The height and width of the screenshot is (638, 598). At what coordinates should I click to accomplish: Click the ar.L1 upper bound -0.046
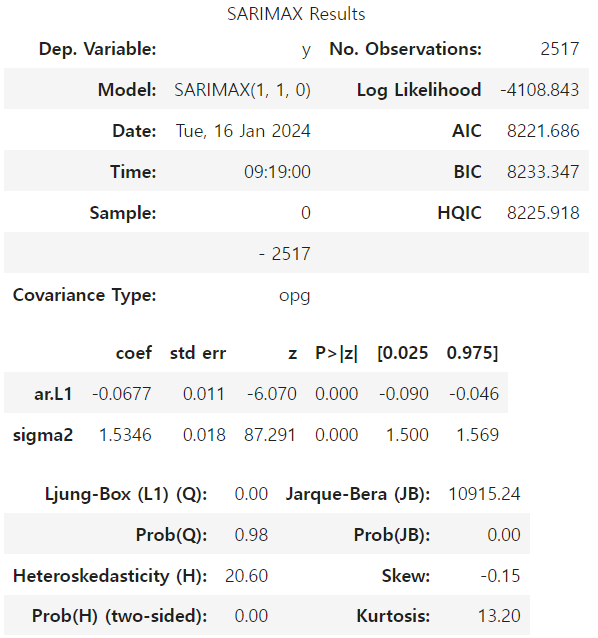pos(474,394)
